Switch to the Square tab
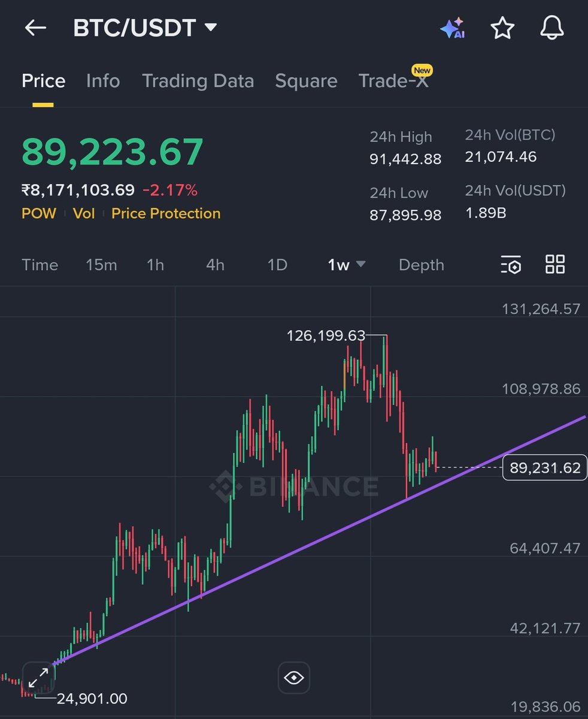This screenshot has width=588, height=719. 306,81
